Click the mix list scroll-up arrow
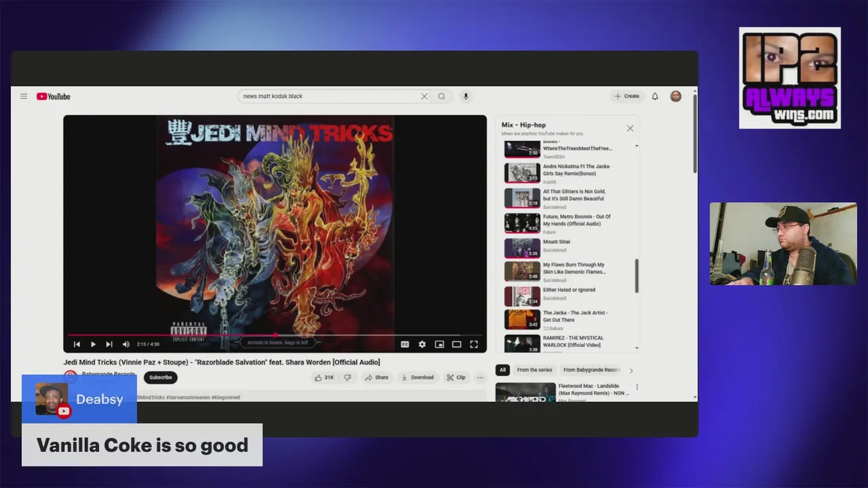Screen dimensions: 868x488 637,146
